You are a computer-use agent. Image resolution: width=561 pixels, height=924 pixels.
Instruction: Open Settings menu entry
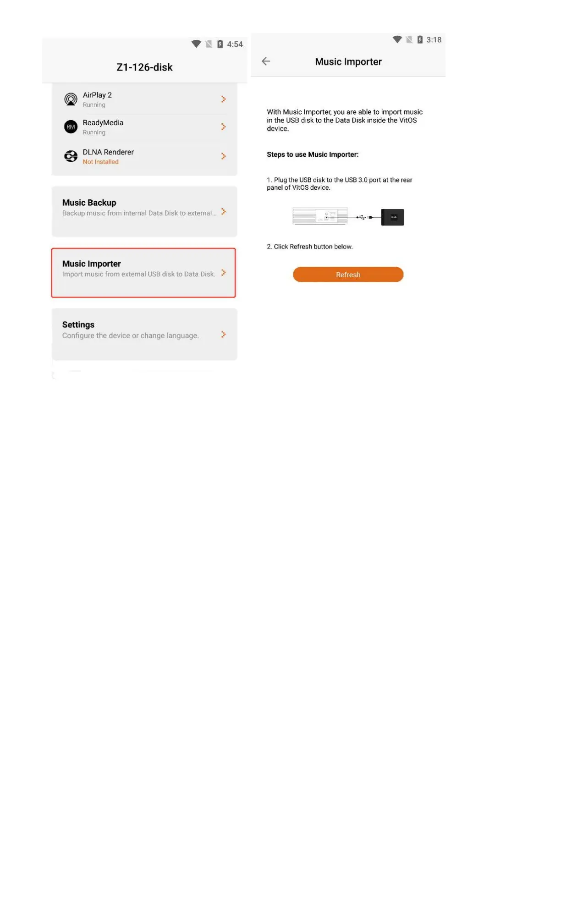[144, 334]
